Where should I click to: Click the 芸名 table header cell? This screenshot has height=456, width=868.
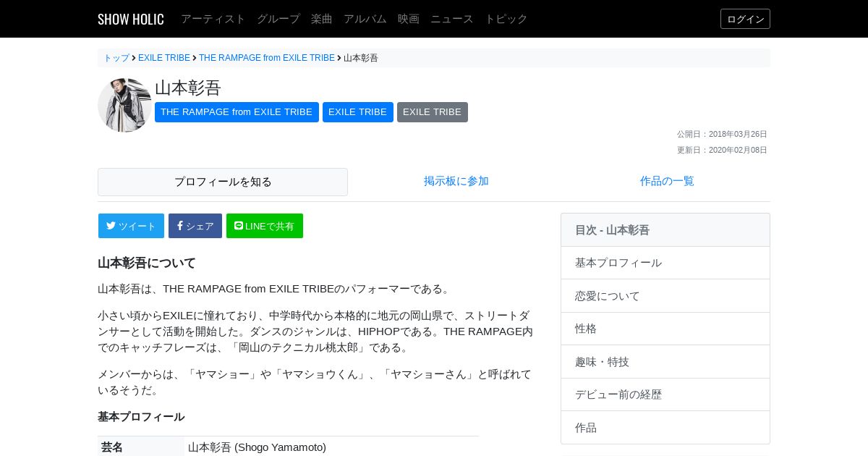tap(141, 447)
